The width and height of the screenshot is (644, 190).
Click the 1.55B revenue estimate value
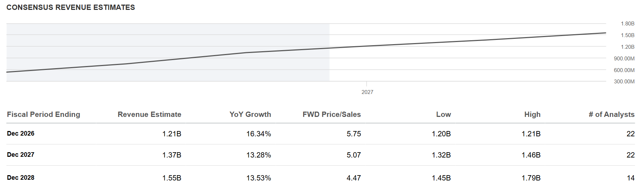[172, 178]
